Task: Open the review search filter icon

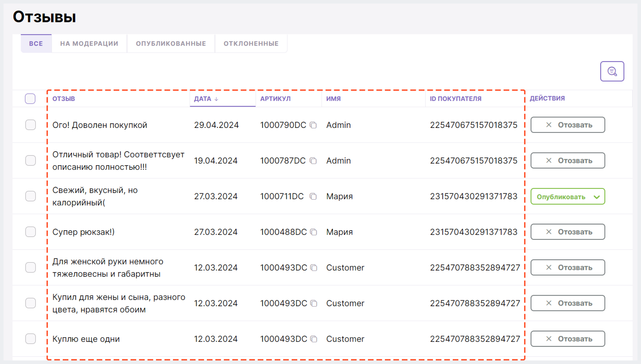Action: pos(612,71)
